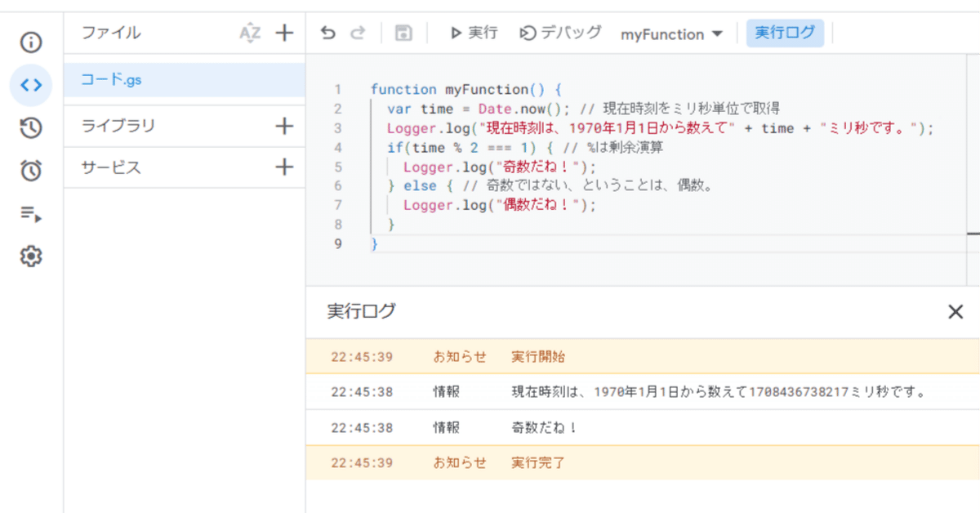Image resolution: width=980 pixels, height=513 pixels.
Task: Click the 実行ログ panel heading
Action: 361,311
